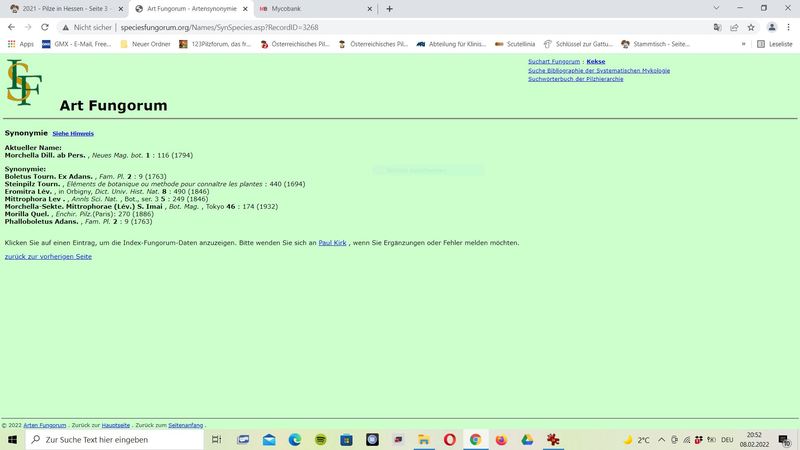Open the 'Neuer Ordner' bookmark folder
800x450 pixels.
tap(145, 44)
